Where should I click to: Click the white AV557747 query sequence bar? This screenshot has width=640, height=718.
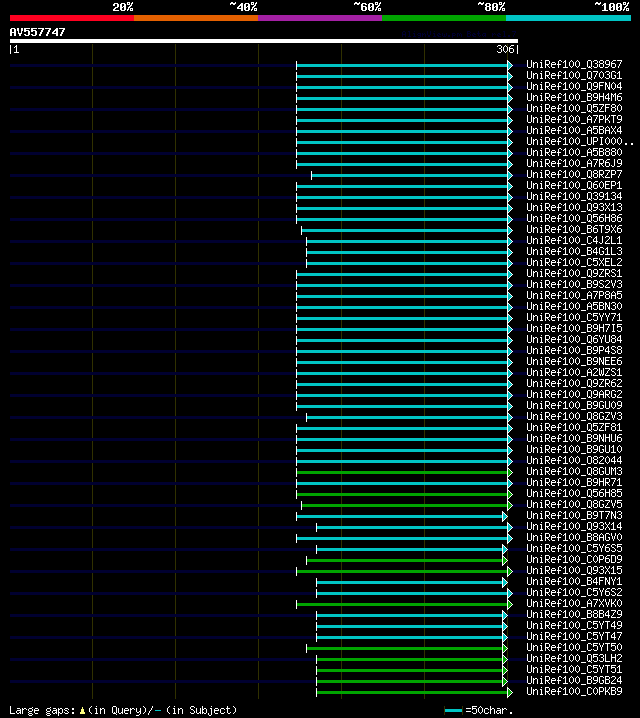click(264, 41)
